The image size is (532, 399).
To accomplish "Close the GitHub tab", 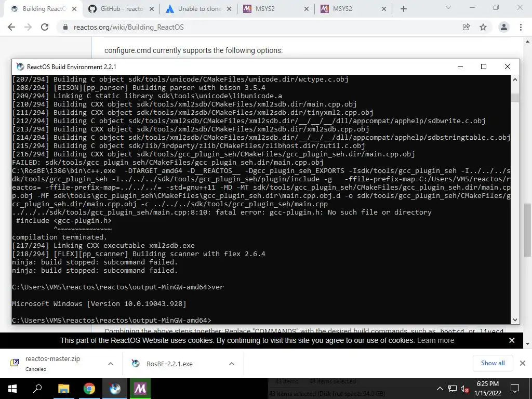I will [152, 9].
